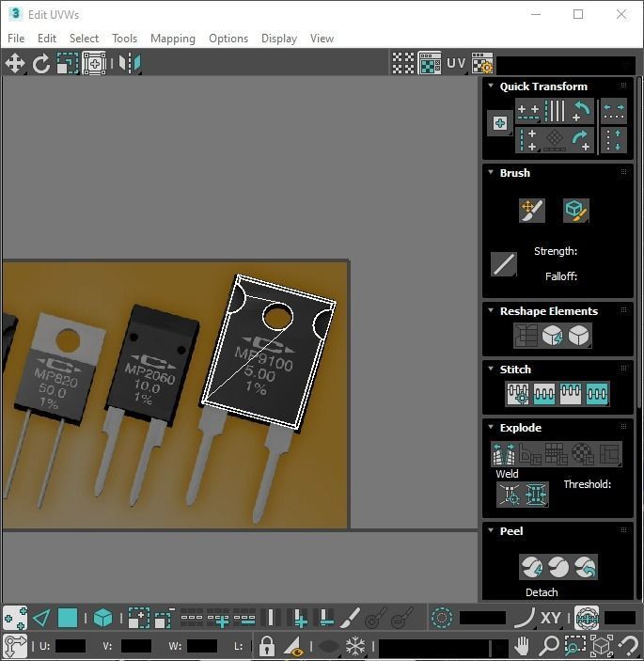Open the UV coordinate space flyout
644x661 pixels.
(x=456, y=63)
